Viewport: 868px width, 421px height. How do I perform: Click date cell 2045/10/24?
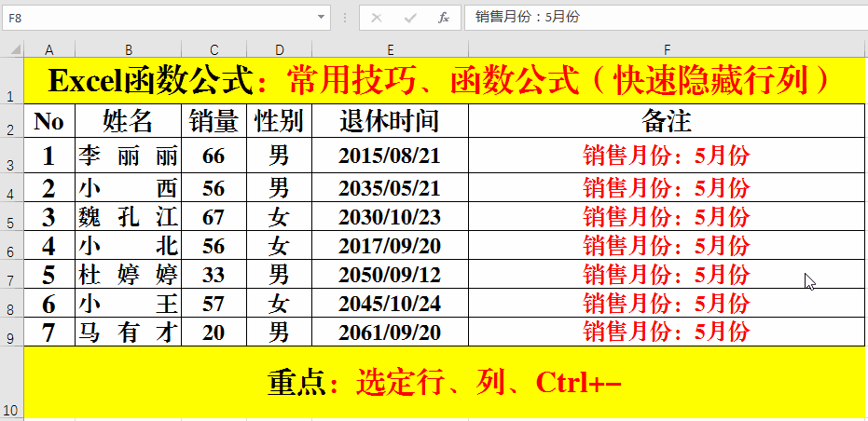pyautogui.click(x=391, y=302)
